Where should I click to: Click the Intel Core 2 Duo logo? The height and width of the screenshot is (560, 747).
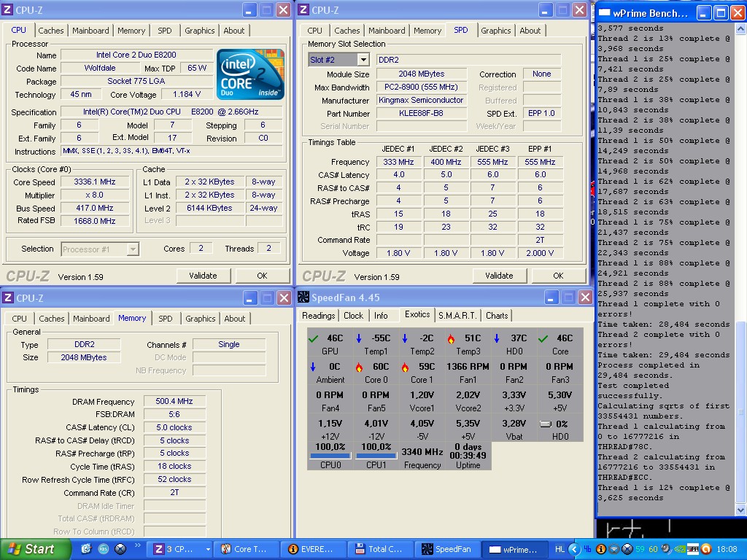point(250,74)
